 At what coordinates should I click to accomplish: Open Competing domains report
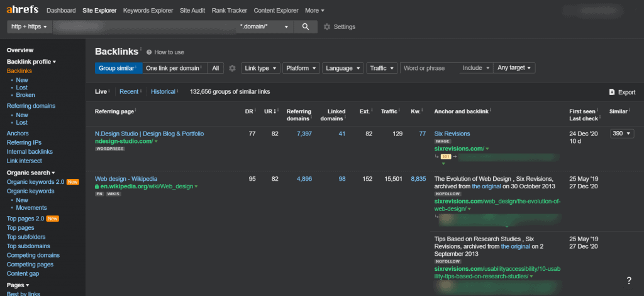click(33, 255)
